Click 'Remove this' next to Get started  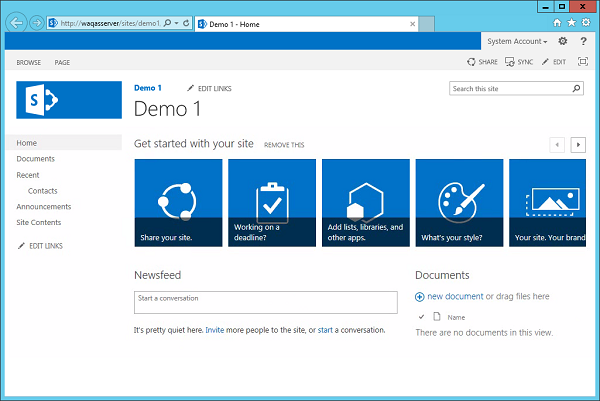tap(284, 145)
